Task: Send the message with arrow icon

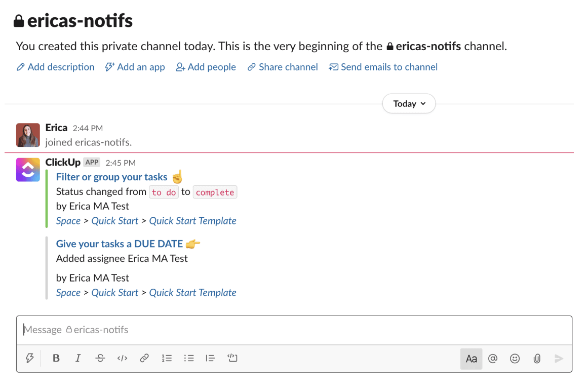Action: click(559, 359)
